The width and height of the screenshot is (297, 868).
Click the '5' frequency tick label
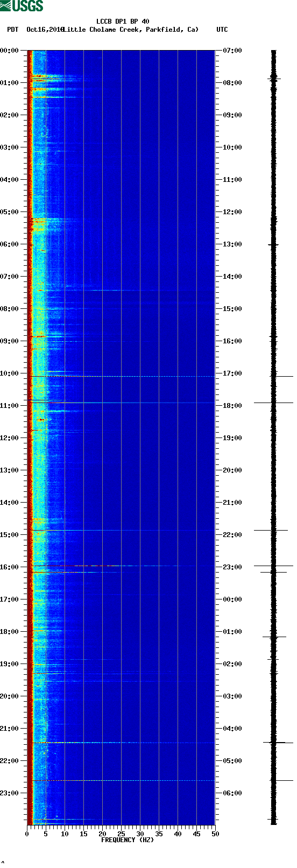(x=46, y=834)
